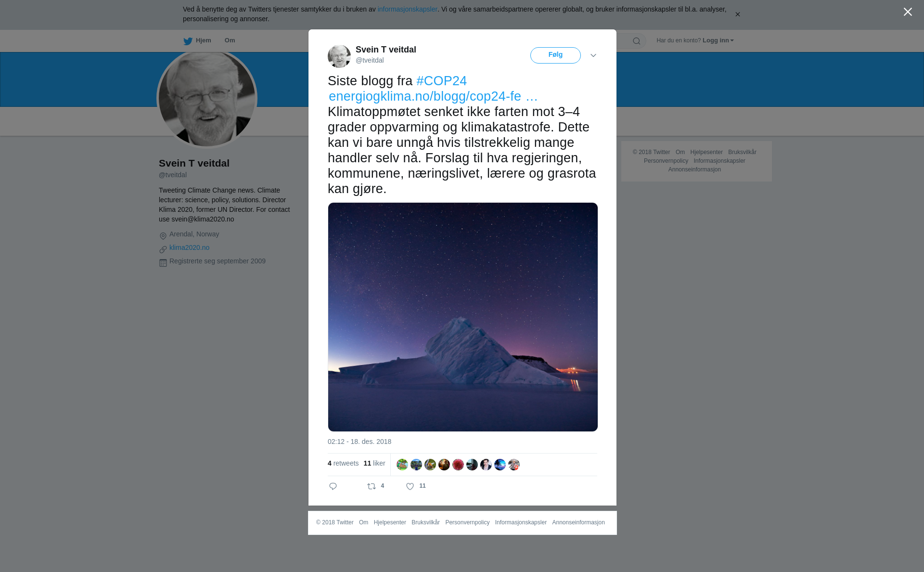Follow the account with the Følg button

(x=555, y=55)
